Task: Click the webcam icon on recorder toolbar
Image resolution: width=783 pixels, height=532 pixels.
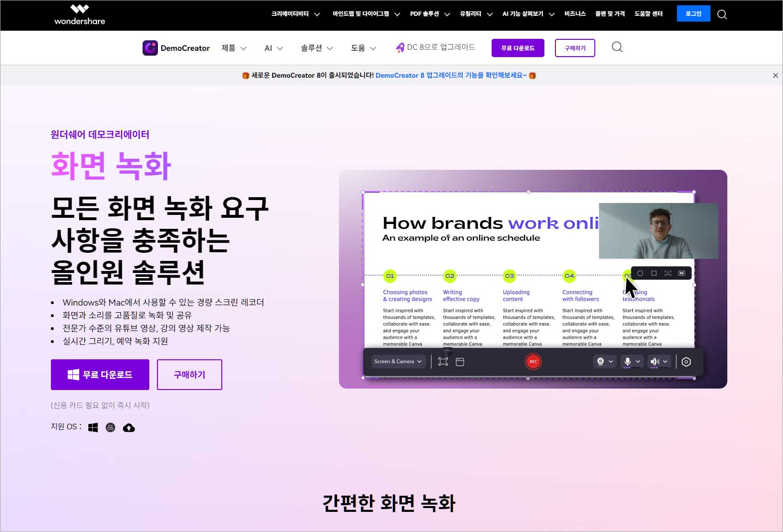Action: 600,361
